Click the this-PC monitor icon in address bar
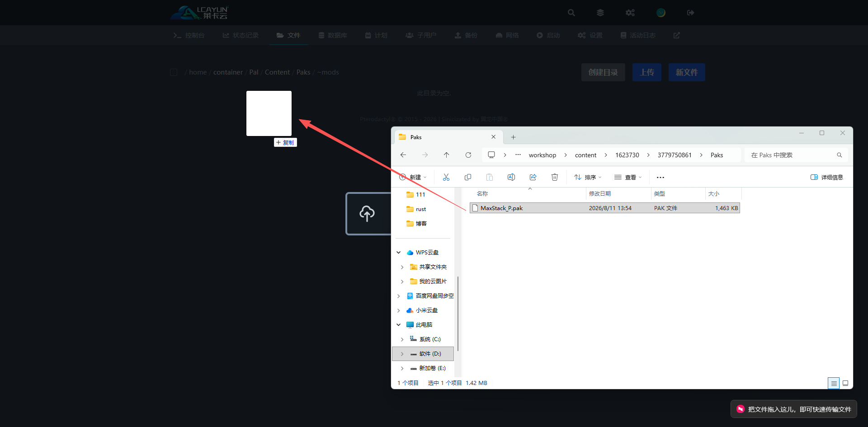 [491, 155]
